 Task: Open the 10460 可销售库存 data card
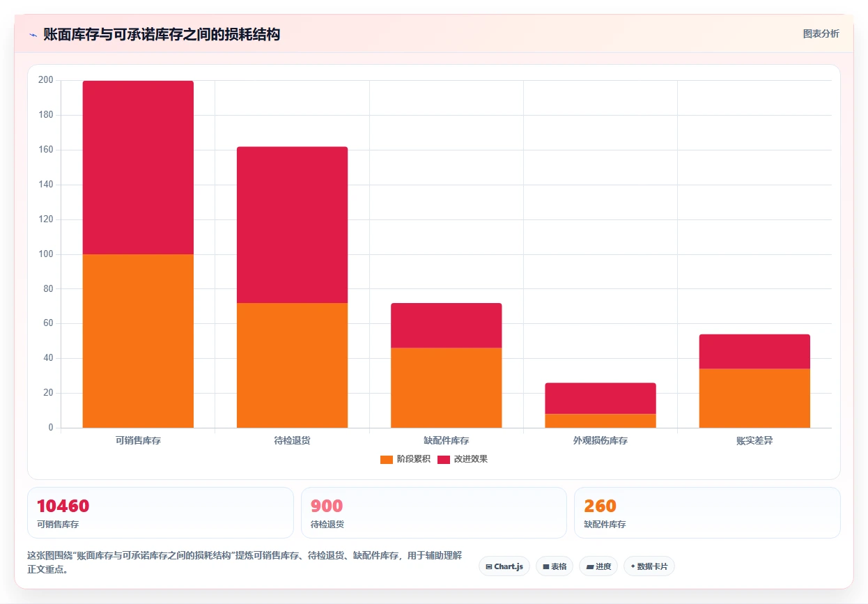coord(160,513)
